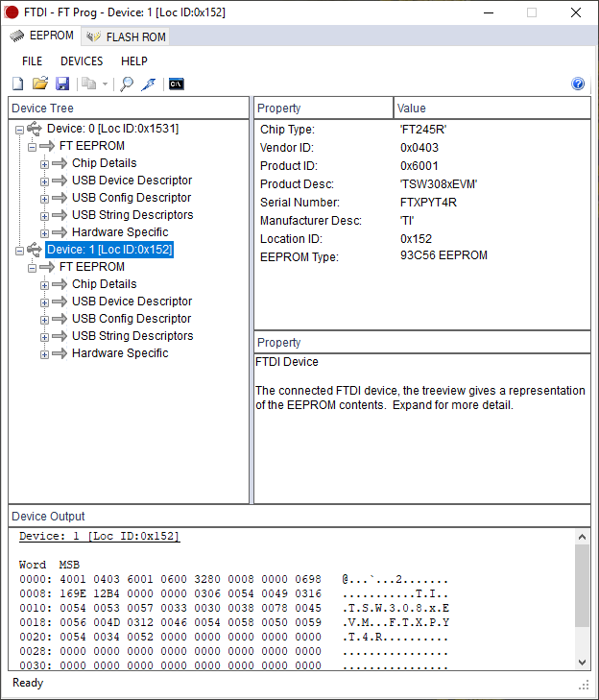Click arrow icon beside Device 1 Hardware Specific
Image resolution: width=599 pixels, height=700 pixels.
pos(60,353)
